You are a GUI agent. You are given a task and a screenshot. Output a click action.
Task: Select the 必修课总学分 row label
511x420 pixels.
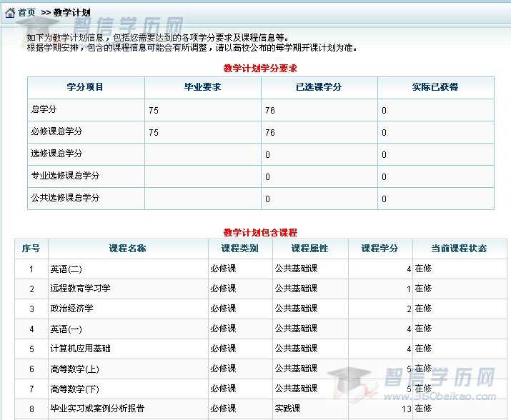point(56,131)
